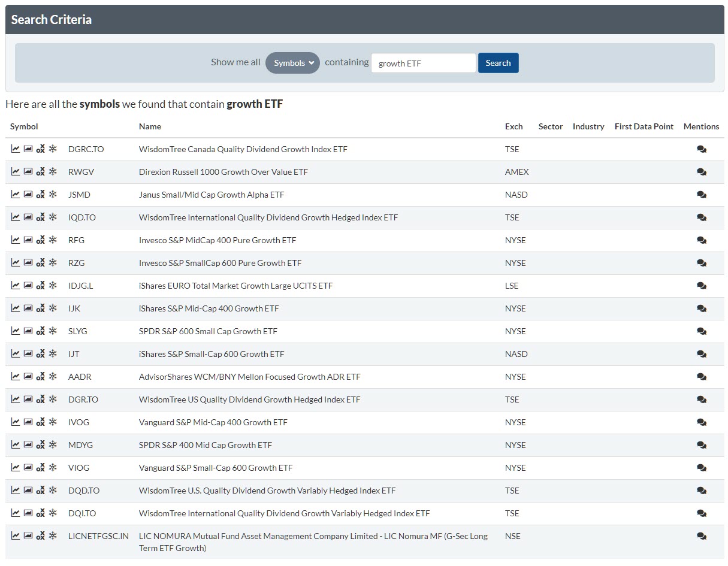Viewport: 728px width, 566px height.
Task: Open the seasonality snowflake icon for DGR.TO
Action: point(53,399)
